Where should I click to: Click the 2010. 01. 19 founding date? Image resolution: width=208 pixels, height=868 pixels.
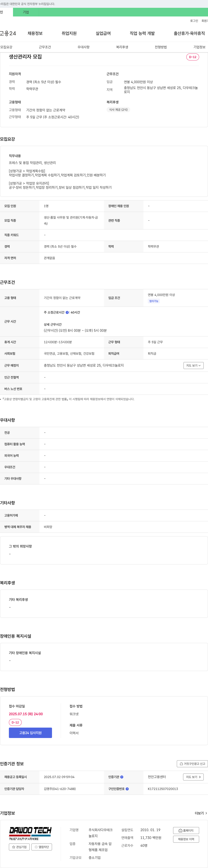point(150,830)
